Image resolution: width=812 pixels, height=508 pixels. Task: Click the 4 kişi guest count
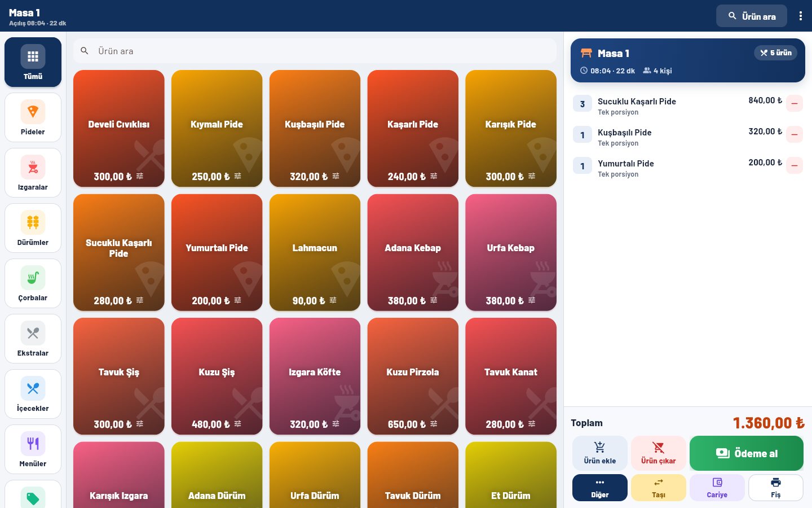[x=657, y=71]
